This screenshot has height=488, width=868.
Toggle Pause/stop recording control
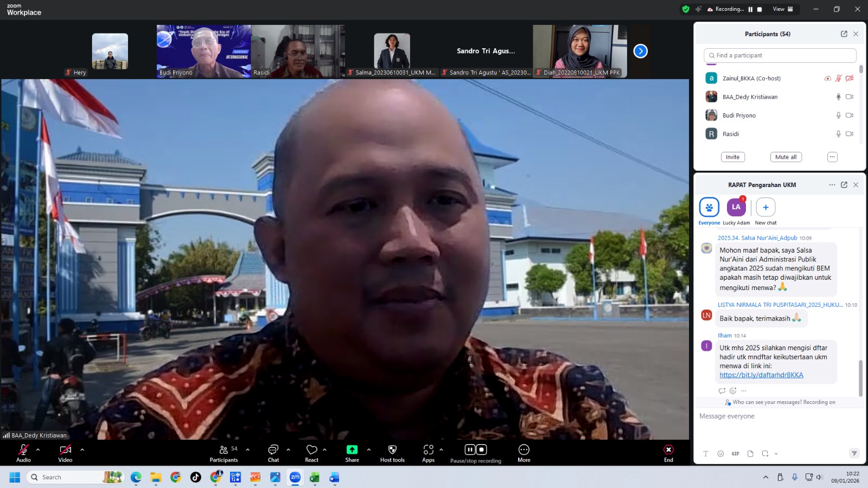point(476,450)
